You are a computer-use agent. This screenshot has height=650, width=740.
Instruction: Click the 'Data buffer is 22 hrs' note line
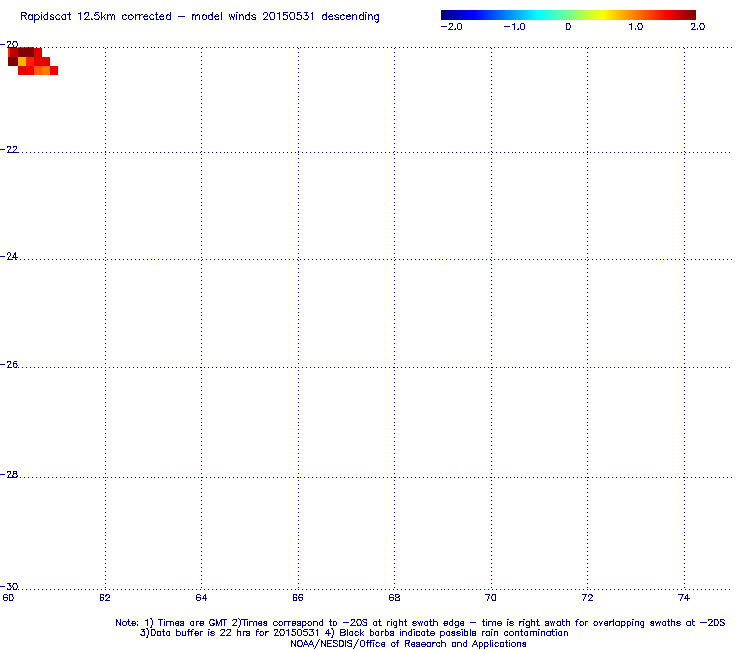point(354,633)
